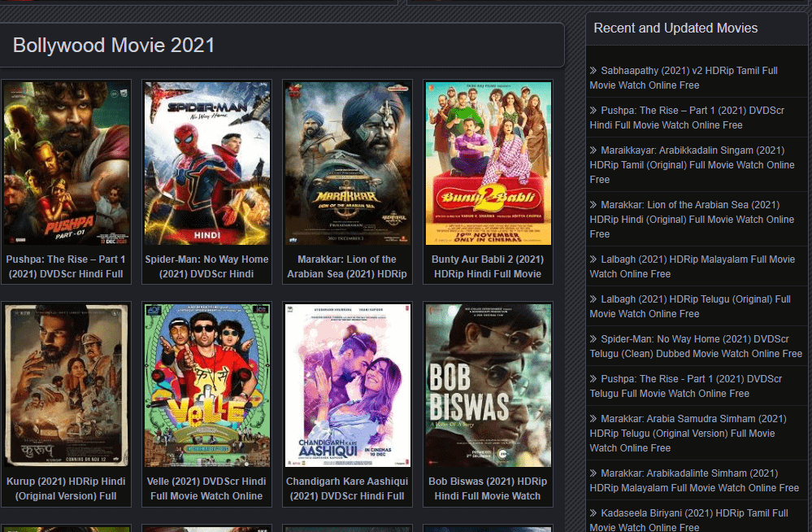Click chevron icon beside Spider-Man Telugu entry

pyautogui.click(x=593, y=338)
